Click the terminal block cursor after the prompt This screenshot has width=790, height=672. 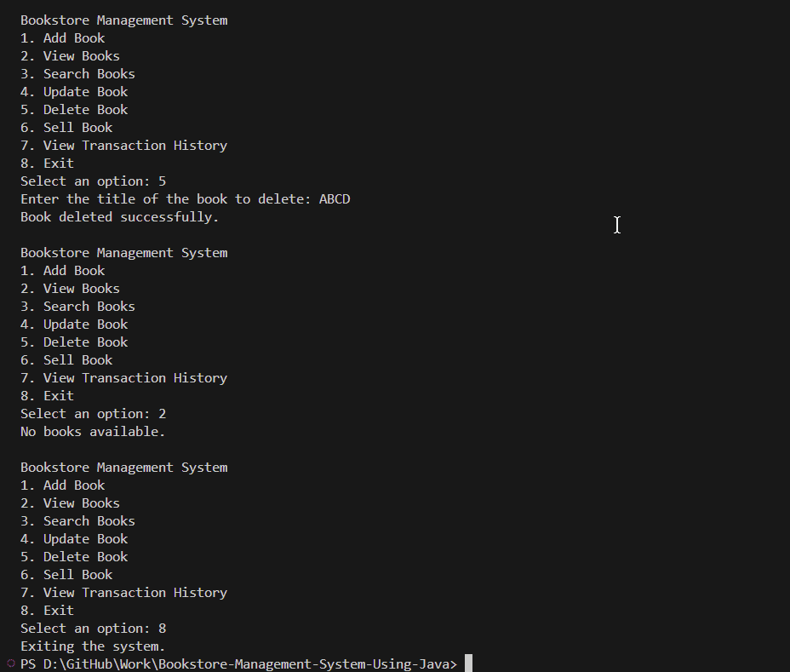(468, 663)
